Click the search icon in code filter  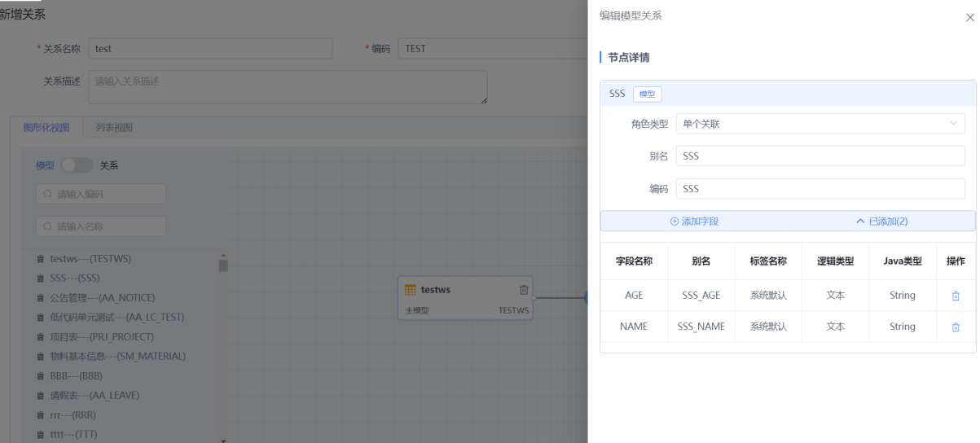(x=48, y=194)
